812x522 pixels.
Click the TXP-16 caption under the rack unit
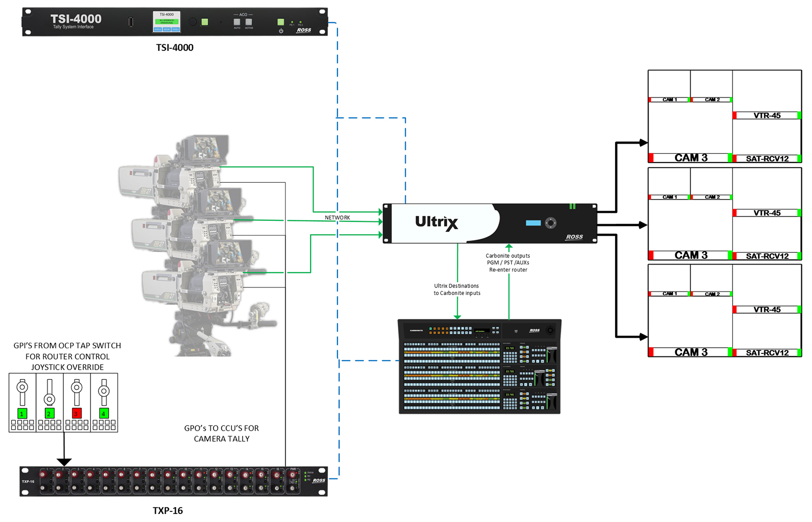pyautogui.click(x=168, y=511)
